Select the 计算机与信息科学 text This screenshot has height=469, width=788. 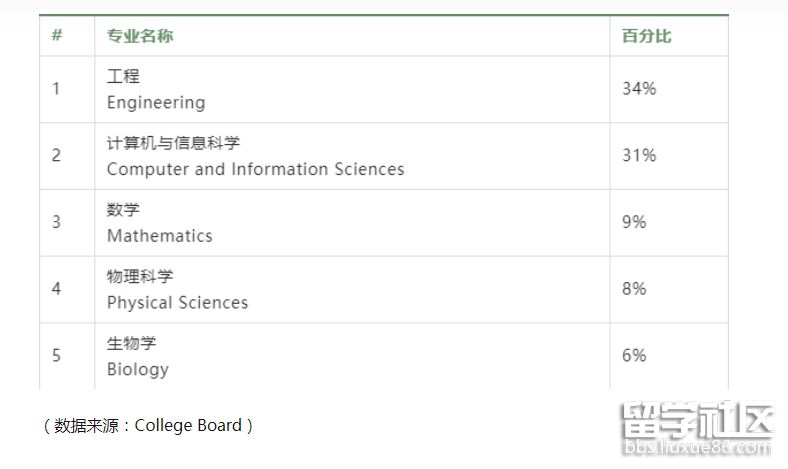click(173, 142)
